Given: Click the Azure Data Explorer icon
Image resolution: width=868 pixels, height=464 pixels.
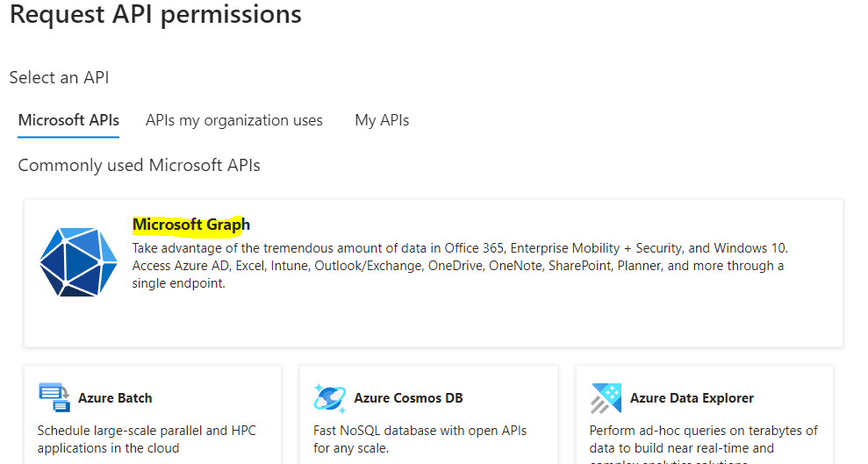Looking at the screenshot, I should tap(606, 398).
